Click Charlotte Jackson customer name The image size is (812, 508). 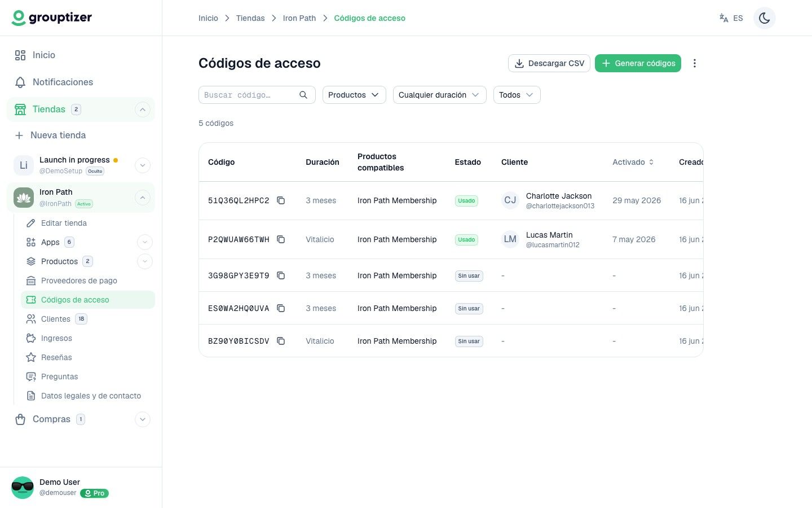(x=559, y=196)
